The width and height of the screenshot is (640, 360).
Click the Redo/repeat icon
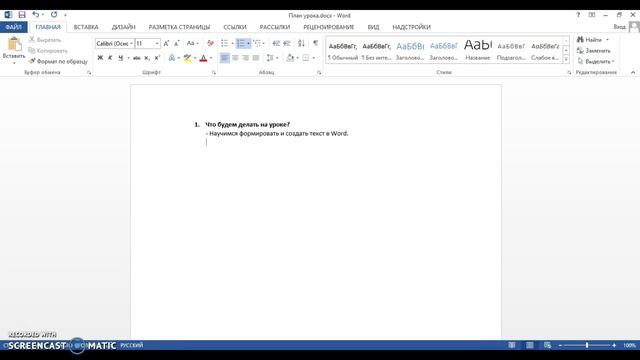point(54,15)
